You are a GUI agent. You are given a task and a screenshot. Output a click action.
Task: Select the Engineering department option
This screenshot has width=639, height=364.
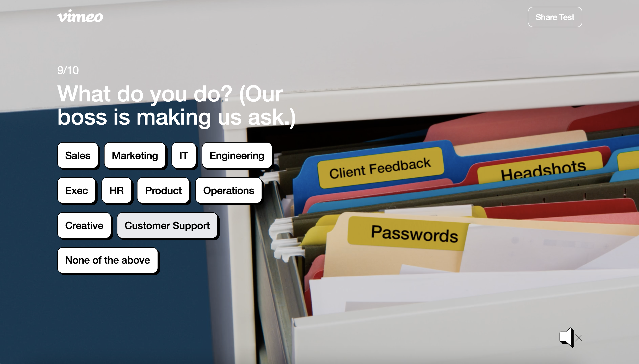(236, 155)
